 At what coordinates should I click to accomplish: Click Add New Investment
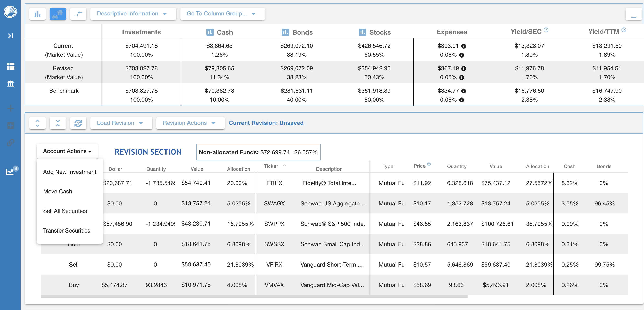[69, 172]
